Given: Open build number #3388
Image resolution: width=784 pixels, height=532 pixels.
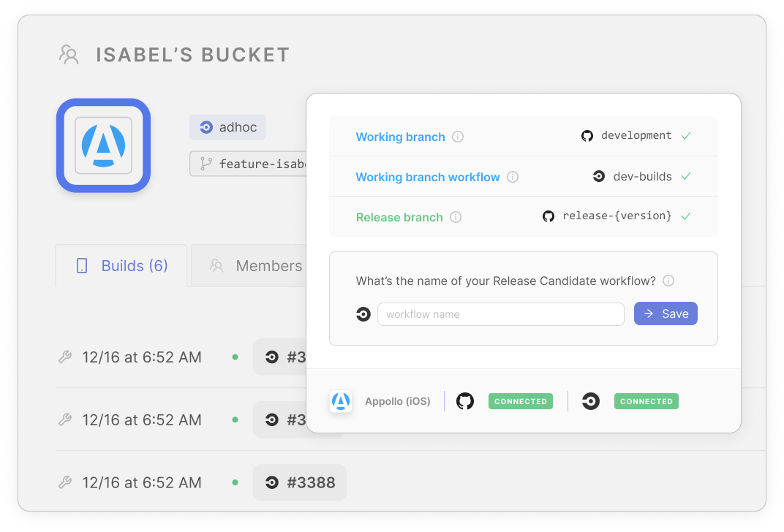Looking at the screenshot, I should [300, 482].
